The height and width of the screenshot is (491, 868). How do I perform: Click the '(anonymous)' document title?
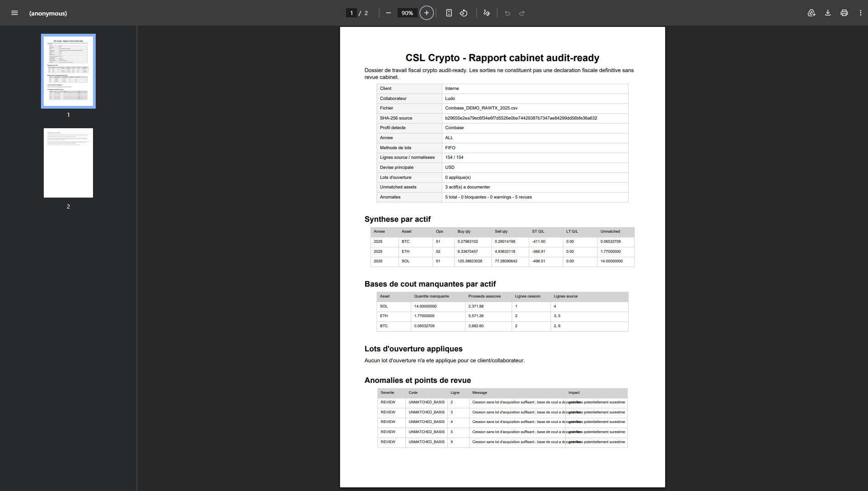pyautogui.click(x=48, y=13)
